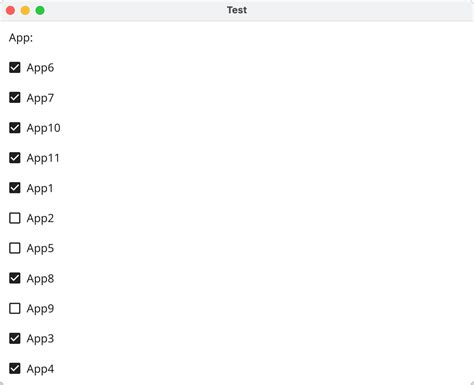Screen dimensions: 474x385
Task: Maximize the window using green button
Action: (x=40, y=11)
